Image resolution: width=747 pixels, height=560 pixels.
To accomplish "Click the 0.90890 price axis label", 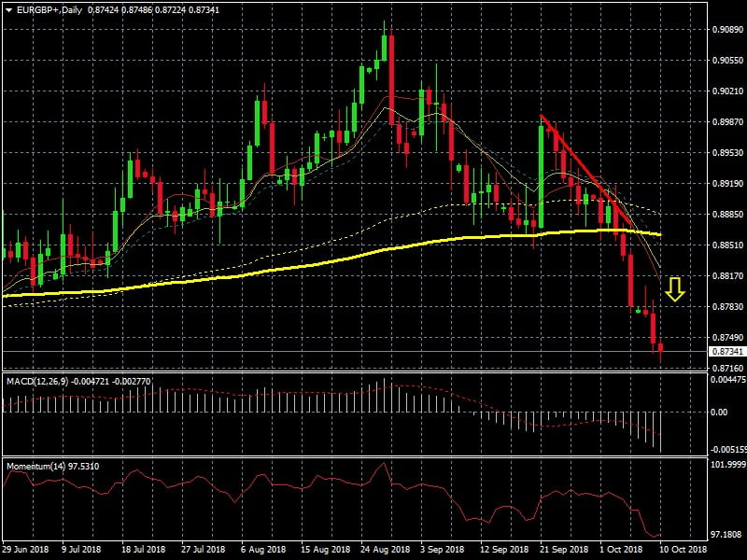I will pos(726,30).
